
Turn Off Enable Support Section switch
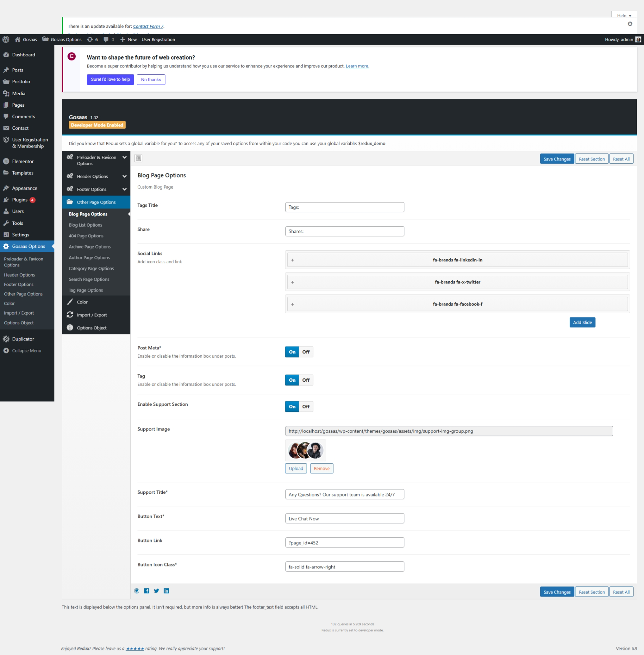[x=306, y=407]
